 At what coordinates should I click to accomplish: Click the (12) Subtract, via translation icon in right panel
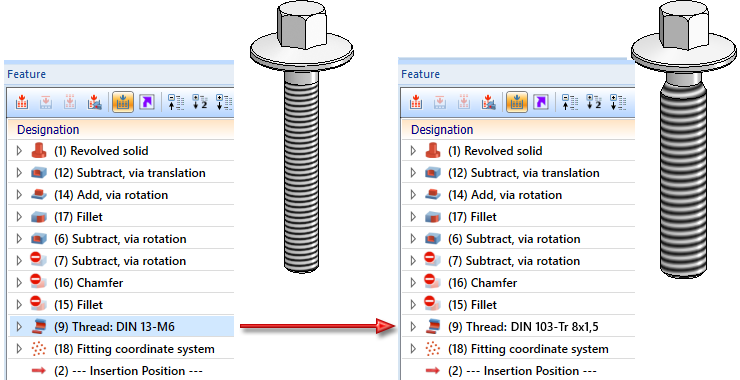tap(433, 173)
